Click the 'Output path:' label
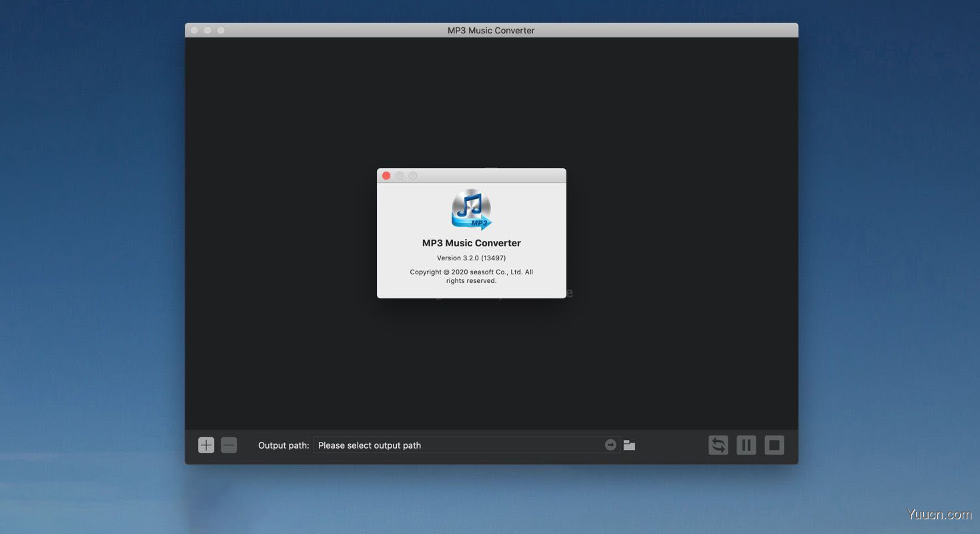 pyautogui.click(x=284, y=445)
